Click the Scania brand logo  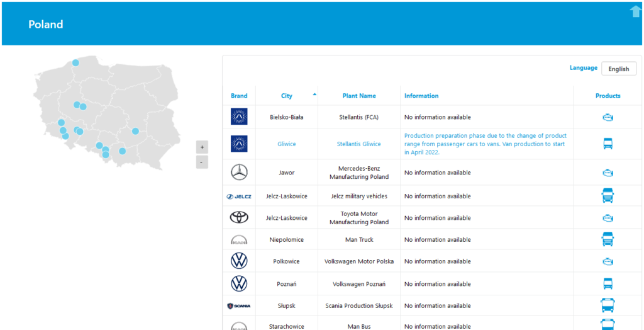coord(239,305)
